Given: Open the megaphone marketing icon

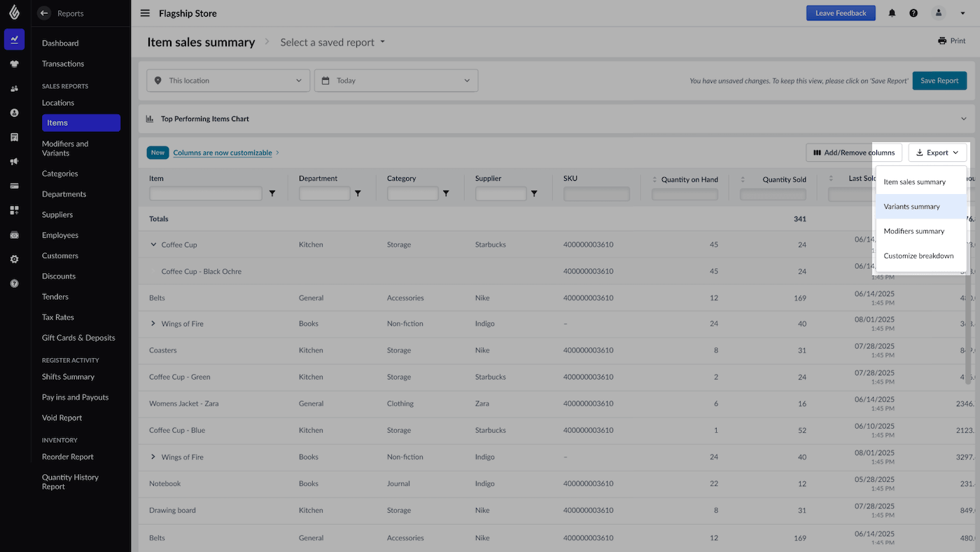Looking at the screenshot, I should pos(14,162).
